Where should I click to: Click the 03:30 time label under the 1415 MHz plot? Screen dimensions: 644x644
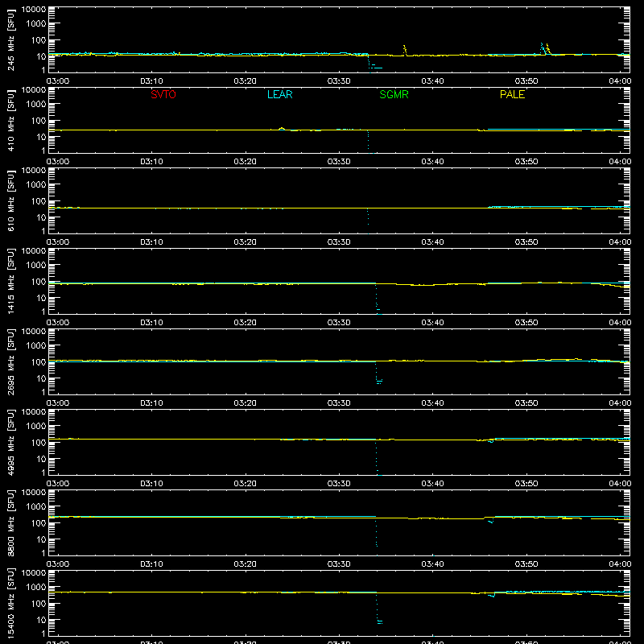[339, 323]
